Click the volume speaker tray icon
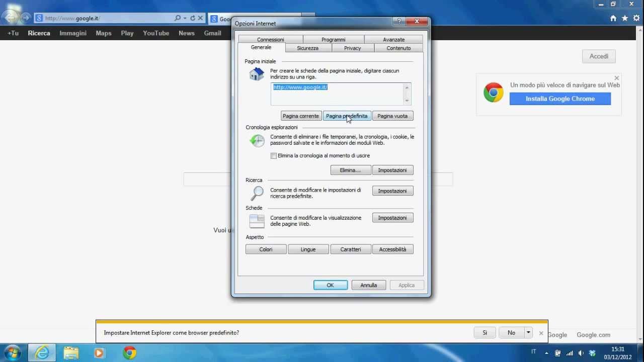 581,353
